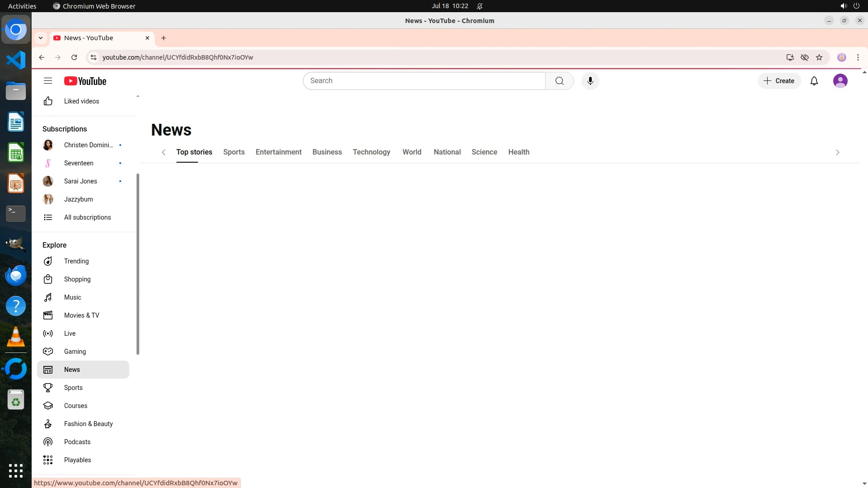Click the install app icon in address bar
Viewport: 868px width, 488px height.
coord(790,57)
